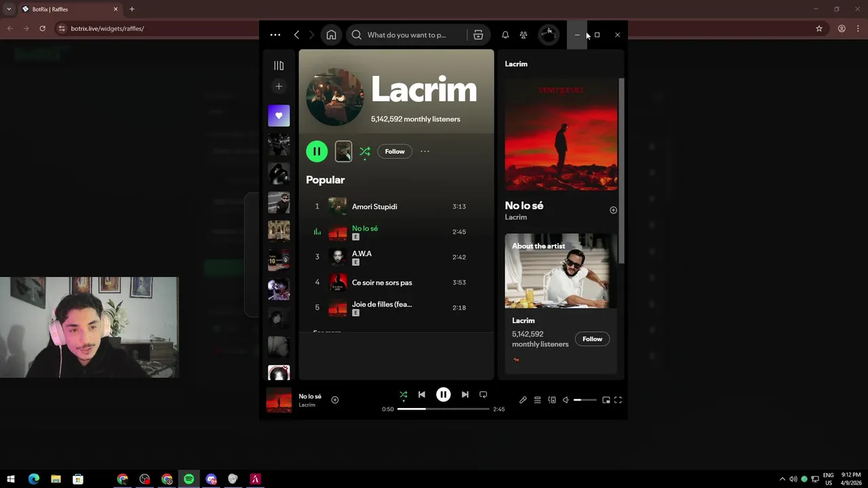Click now-playing cover in bottom bar
This screenshot has width=868, height=488.
(x=279, y=400)
